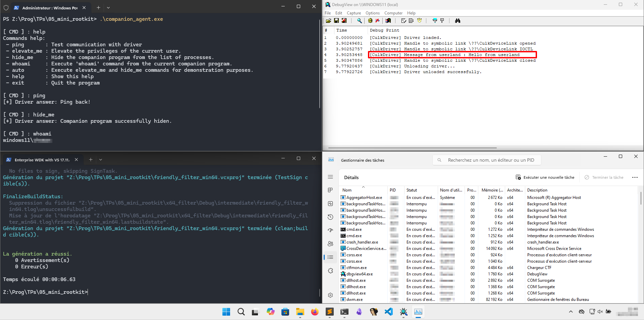The image size is (644, 320).
Task: Open Performance view in Task Manager sidebar
Action: coord(330,204)
